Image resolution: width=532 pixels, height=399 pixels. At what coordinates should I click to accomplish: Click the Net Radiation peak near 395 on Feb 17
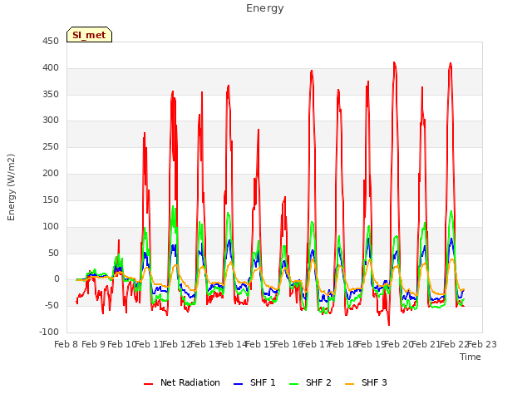pyautogui.click(x=312, y=71)
